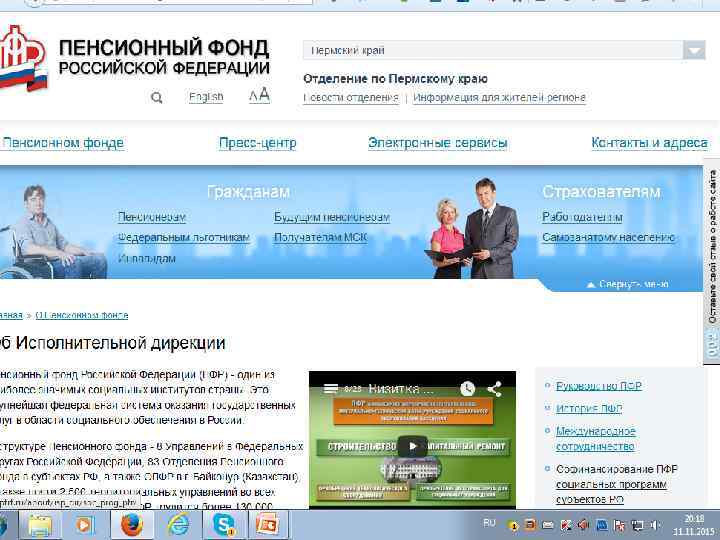This screenshot has height=540, width=720.
Task: Open the Получателям МСК link
Action: coord(321,237)
